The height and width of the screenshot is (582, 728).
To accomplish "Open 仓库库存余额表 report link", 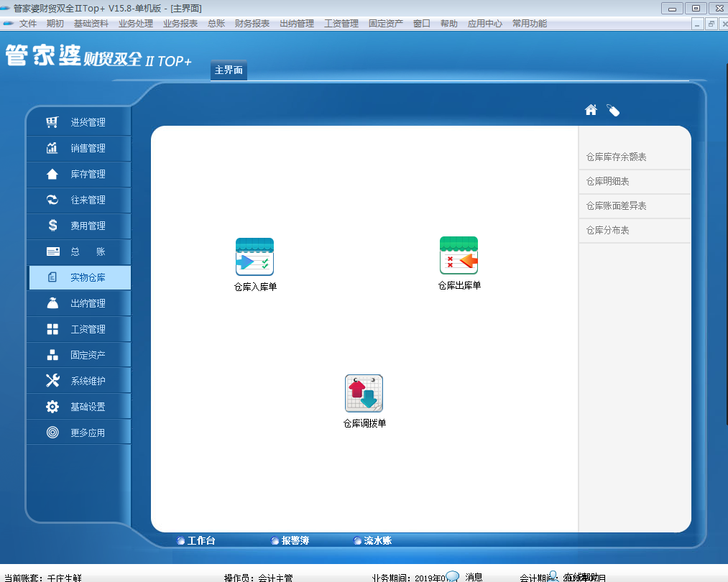I will click(616, 157).
